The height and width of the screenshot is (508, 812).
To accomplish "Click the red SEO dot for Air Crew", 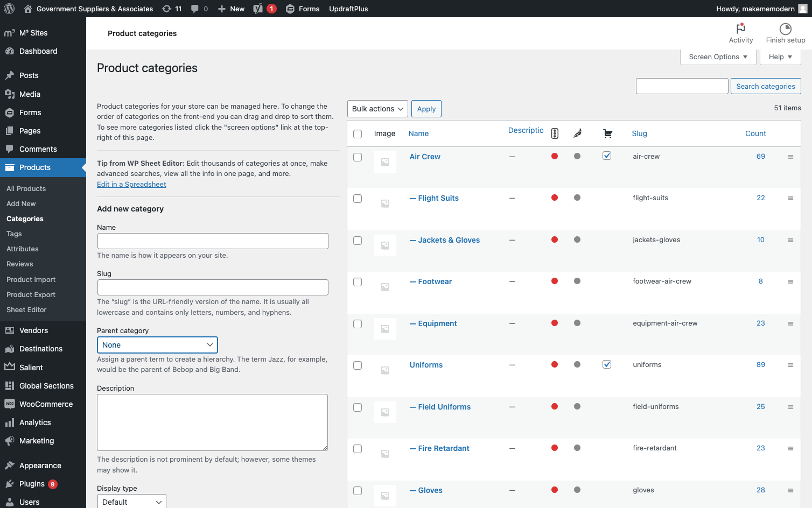I will click(555, 156).
